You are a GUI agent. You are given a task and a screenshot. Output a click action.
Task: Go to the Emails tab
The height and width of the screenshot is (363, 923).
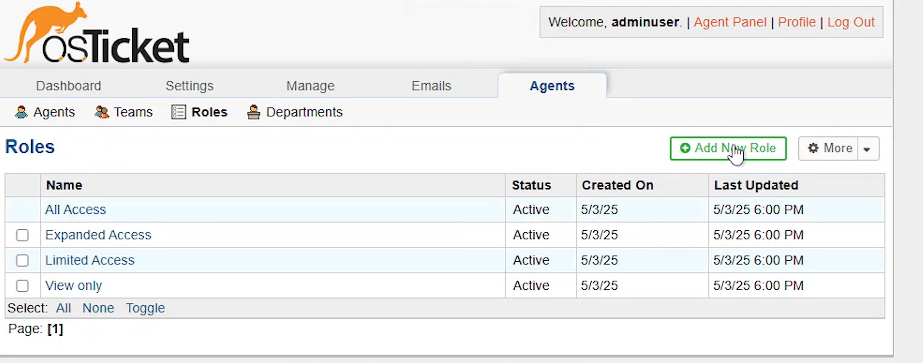point(431,86)
